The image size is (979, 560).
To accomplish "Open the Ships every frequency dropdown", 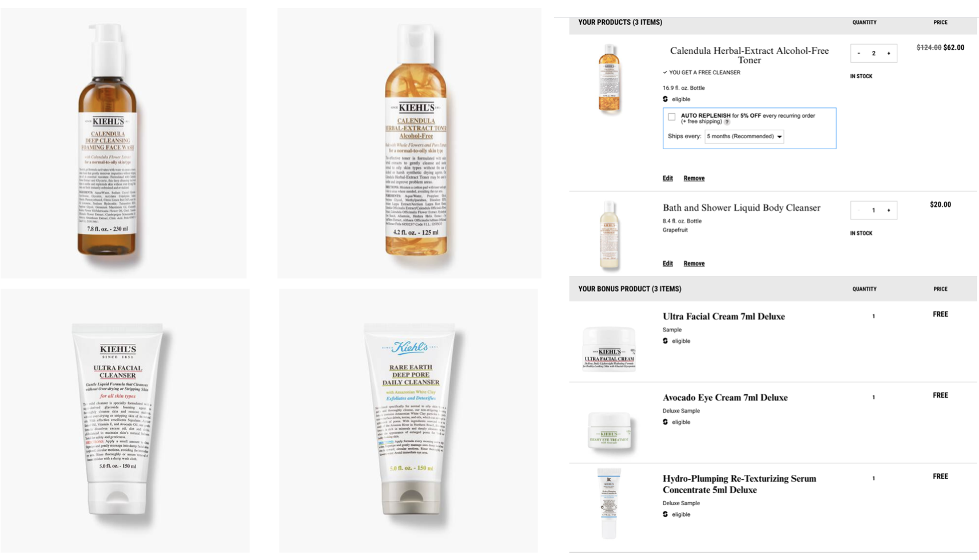I will point(744,137).
